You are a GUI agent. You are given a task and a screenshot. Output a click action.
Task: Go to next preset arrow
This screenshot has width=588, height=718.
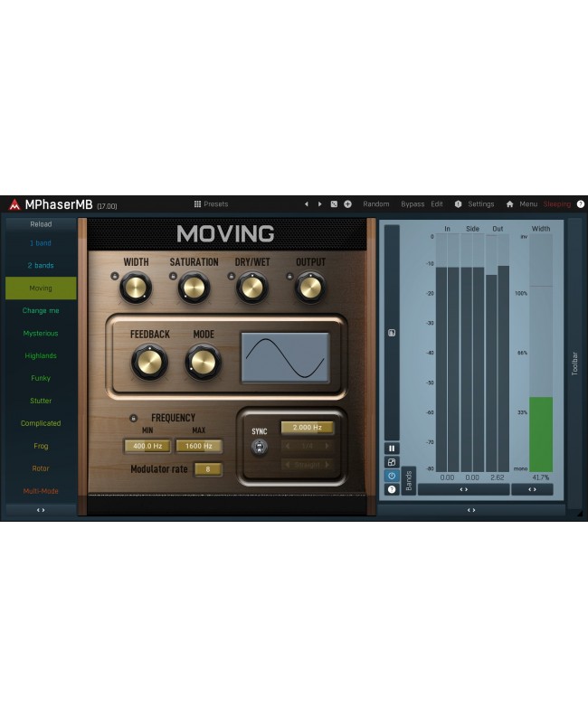(x=319, y=203)
